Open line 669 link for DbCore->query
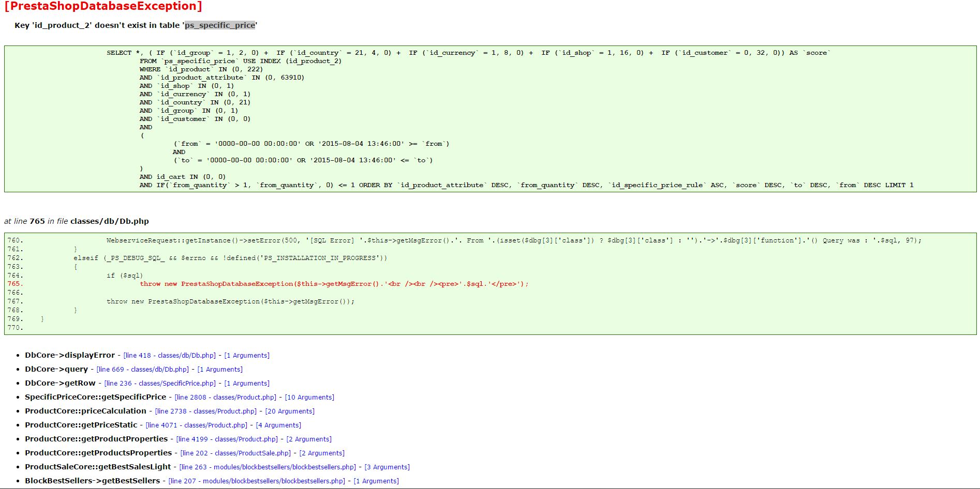The height and width of the screenshot is (489, 980). [x=141, y=369]
